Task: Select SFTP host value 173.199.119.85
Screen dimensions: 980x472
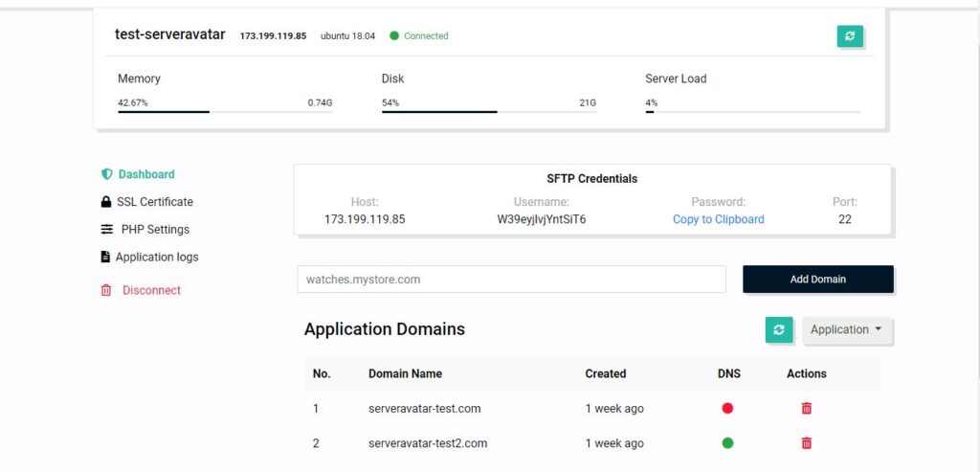Action: (365, 219)
